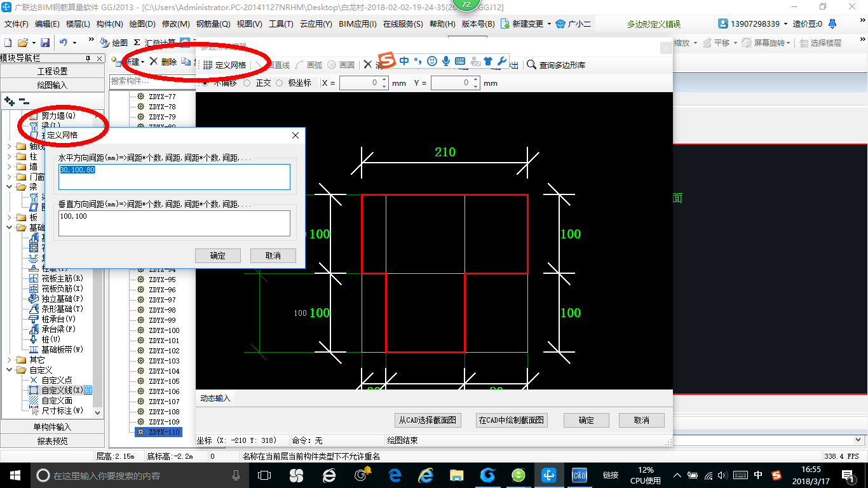This screenshot has width=868, height=488.
Task: Expand 墙 folder in tree
Action: pyautogui.click(x=9, y=166)
